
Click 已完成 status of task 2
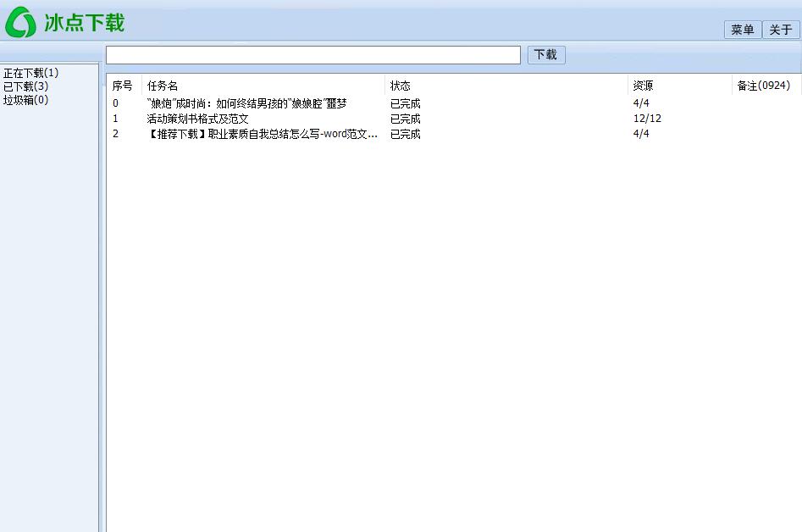[x=405, y=134]
